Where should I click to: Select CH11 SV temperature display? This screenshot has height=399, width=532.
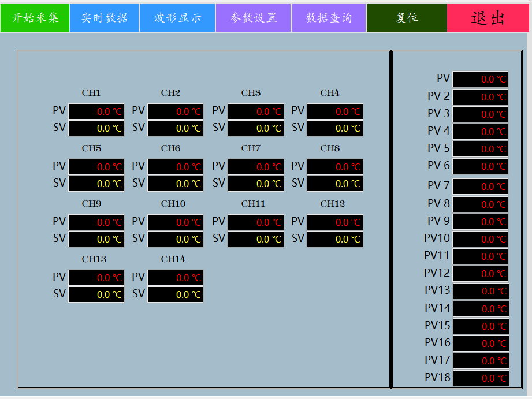click(256, 239)
